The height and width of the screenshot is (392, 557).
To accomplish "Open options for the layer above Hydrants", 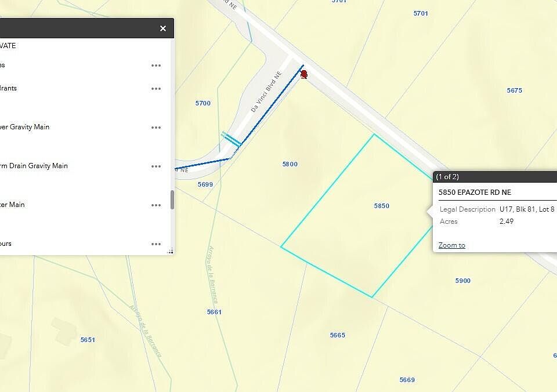I will (155, 66).
